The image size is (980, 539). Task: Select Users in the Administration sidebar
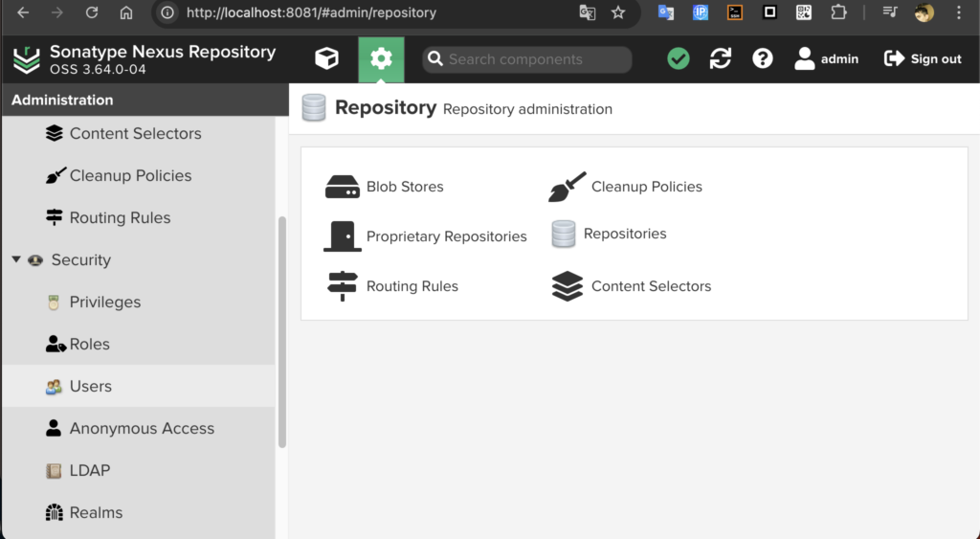click(90, 386)
